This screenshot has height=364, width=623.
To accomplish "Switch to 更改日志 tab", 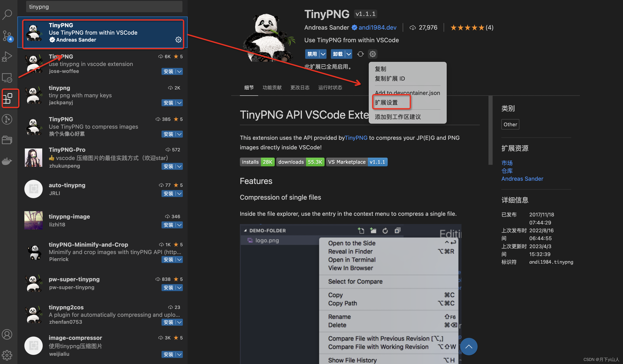I will (x=300, y=88).
